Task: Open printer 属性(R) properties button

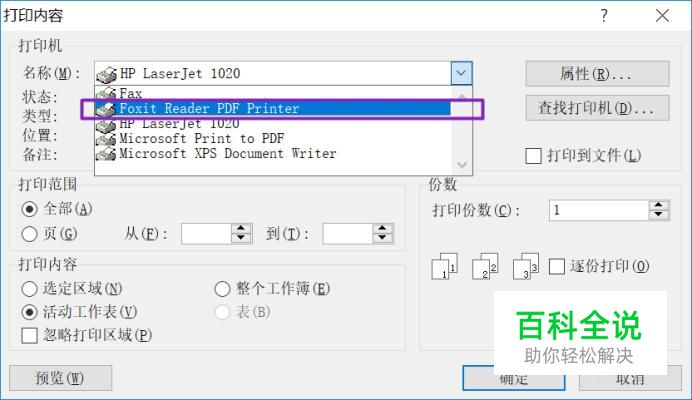Action: [597, 73]
